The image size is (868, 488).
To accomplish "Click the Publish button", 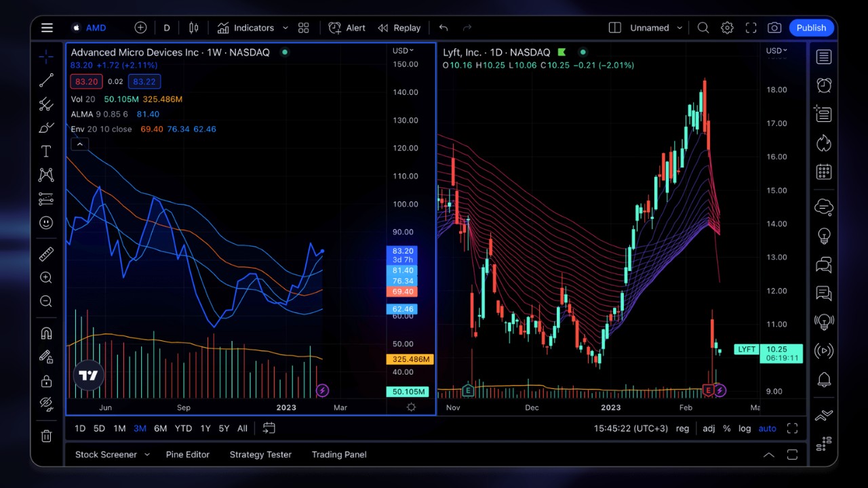I will click(811, 28).
